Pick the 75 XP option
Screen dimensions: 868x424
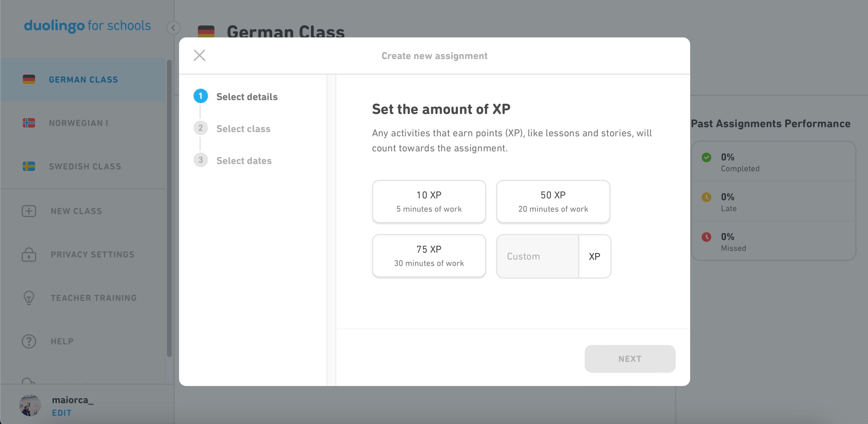coord(429,256)
